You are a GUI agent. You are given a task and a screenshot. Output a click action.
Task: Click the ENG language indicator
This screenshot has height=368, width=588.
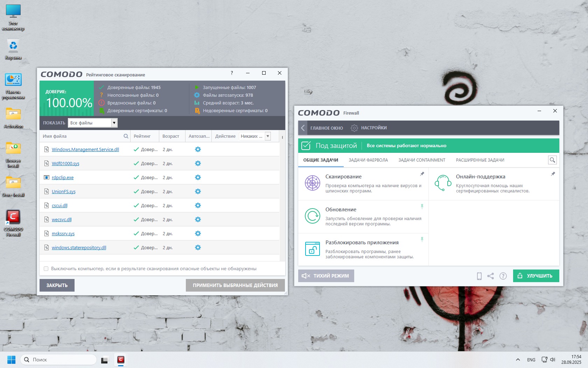coord(531,360)
